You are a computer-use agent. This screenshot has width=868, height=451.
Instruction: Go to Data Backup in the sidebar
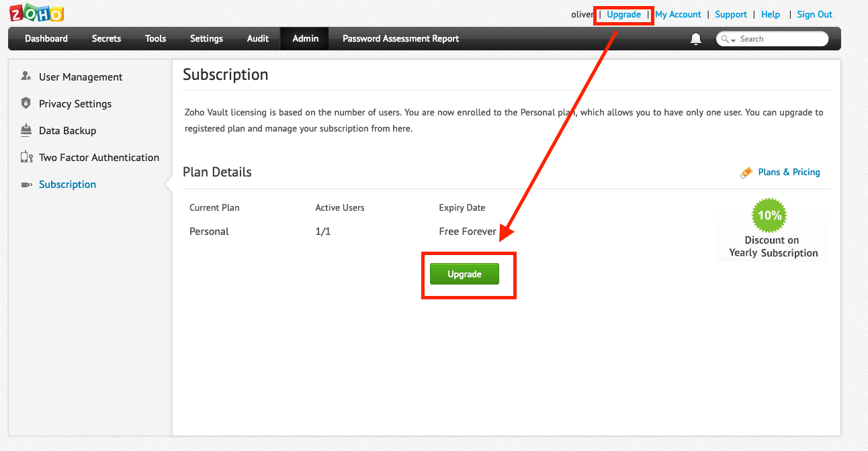tap(67, 131)
